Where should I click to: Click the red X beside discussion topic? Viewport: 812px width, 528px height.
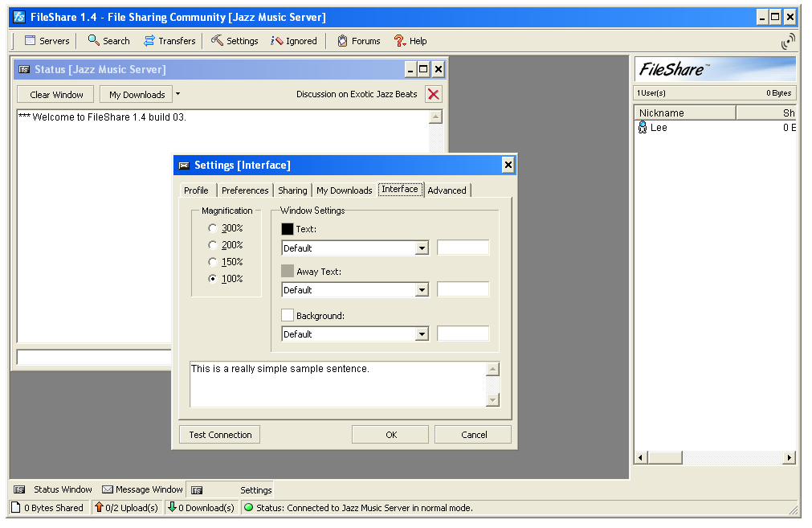(x=434, y=94)
